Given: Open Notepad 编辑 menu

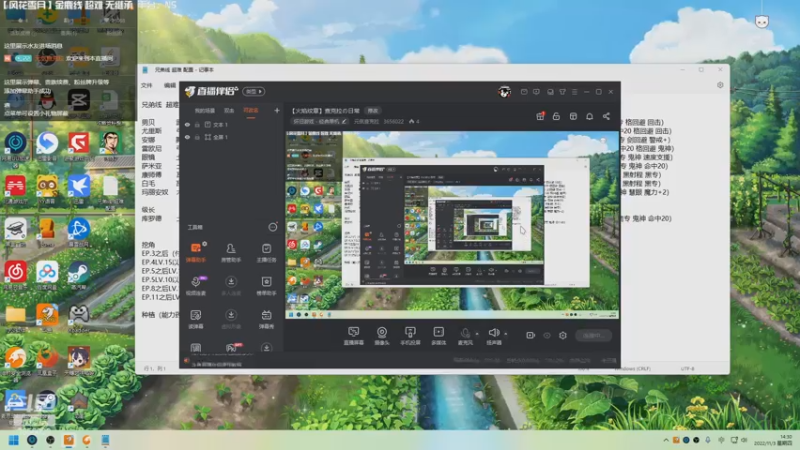Looking at the screenshot, I should pyautogui.click(x=170, y=85).
